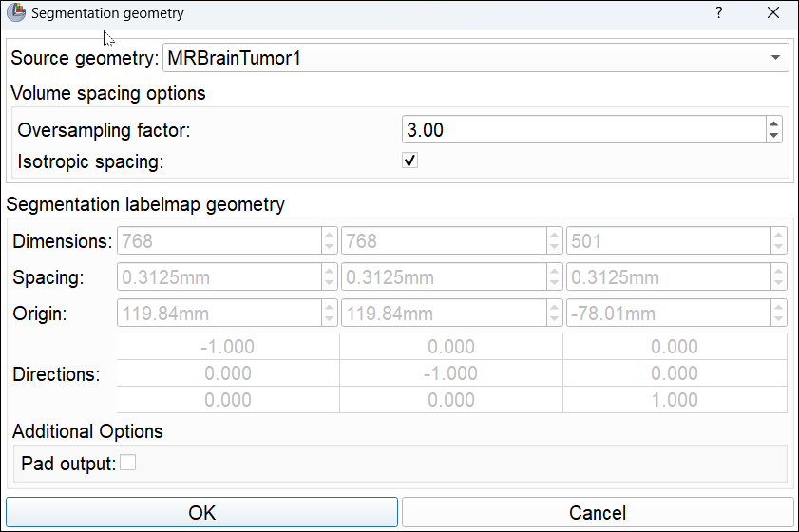Increase the Oversampling factor with up arrow
Screen dimensions: 799x532
pos(774,124)
